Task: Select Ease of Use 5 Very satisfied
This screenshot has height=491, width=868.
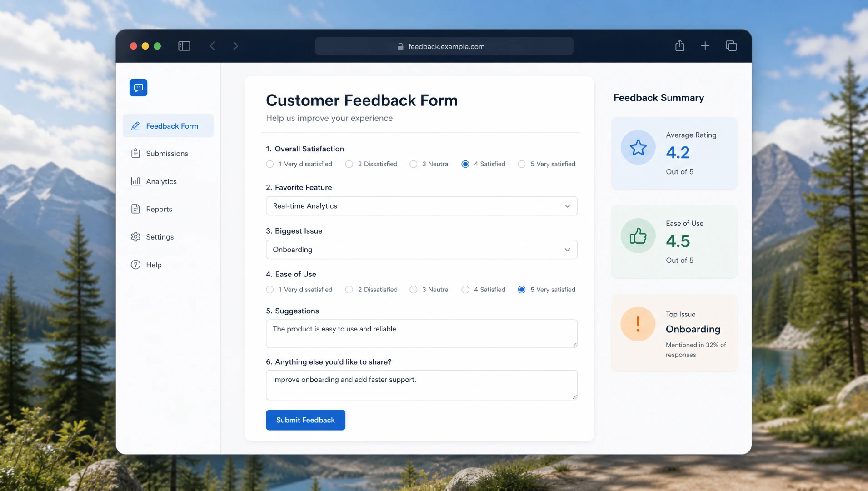Action: click(522, 290)
